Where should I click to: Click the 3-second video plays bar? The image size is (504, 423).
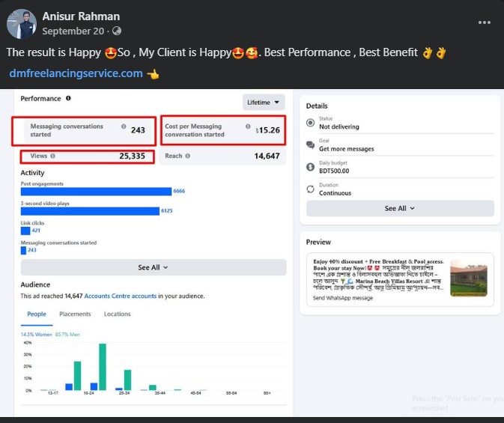[x=90, y=211]
